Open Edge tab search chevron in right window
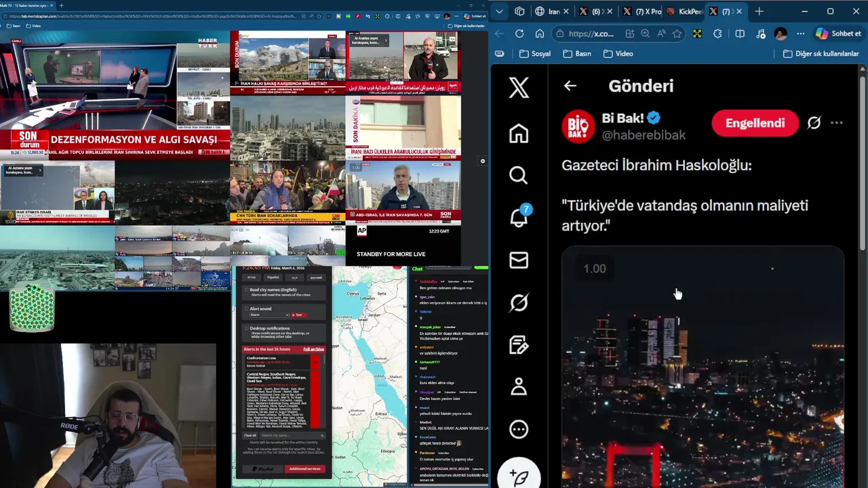The width and height of the screenshot is (868, 488). pyautogui.click(x=500, y=12)
